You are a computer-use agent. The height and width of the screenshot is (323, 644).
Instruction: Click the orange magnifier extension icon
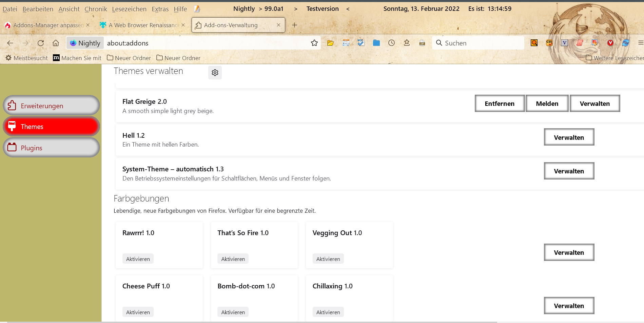(534, 43)
